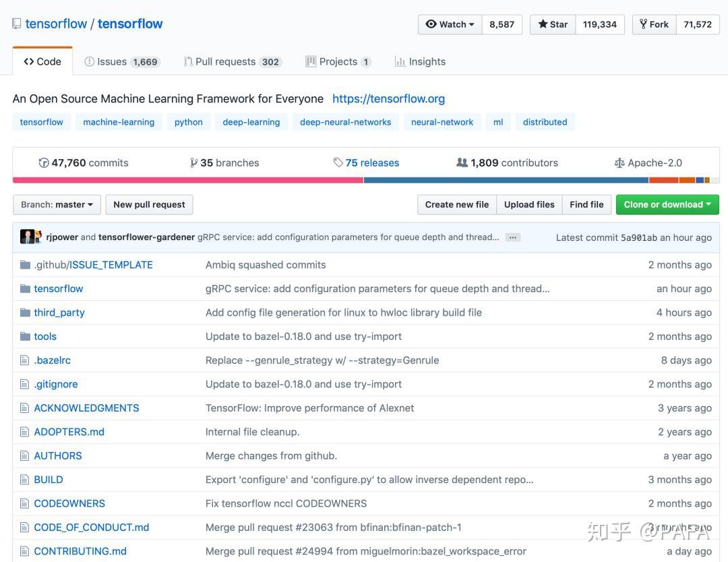Open the third_party folder icon
The width and height of the screenshot is (728, 562).
(x=24, y=312)
